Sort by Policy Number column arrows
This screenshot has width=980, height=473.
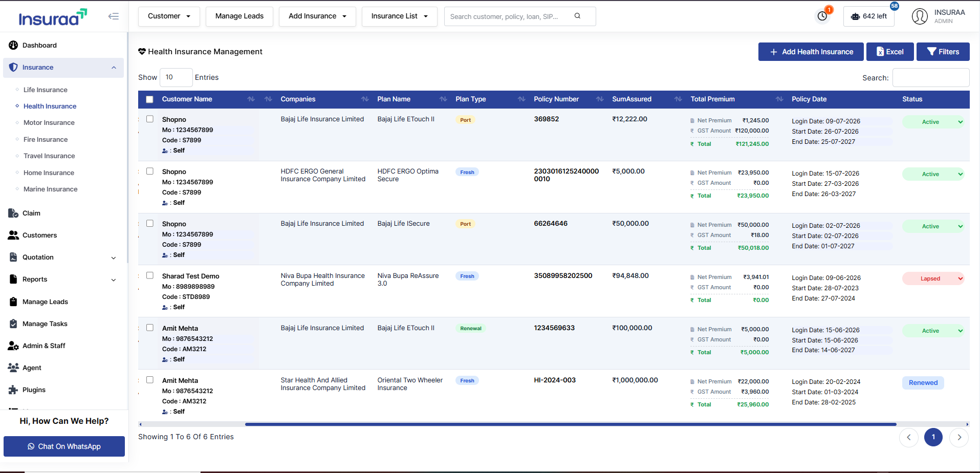coord(600,99)
